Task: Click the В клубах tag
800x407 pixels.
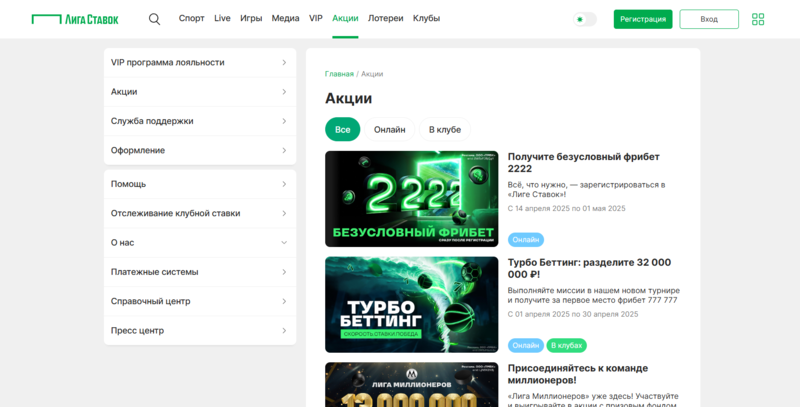Action: [566, 345]
